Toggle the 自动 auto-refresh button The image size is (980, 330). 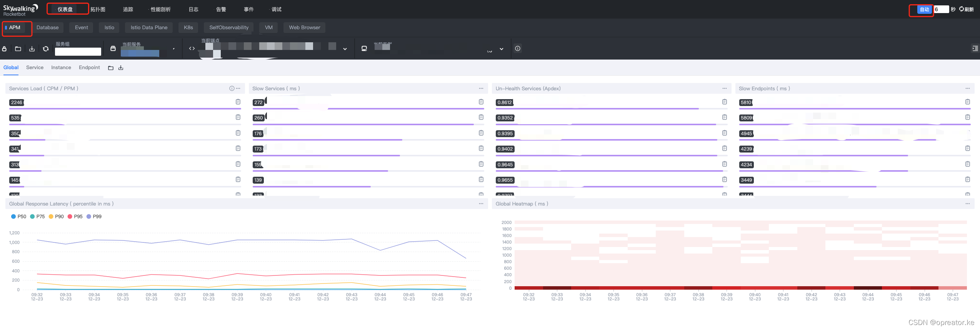[924, 10]
